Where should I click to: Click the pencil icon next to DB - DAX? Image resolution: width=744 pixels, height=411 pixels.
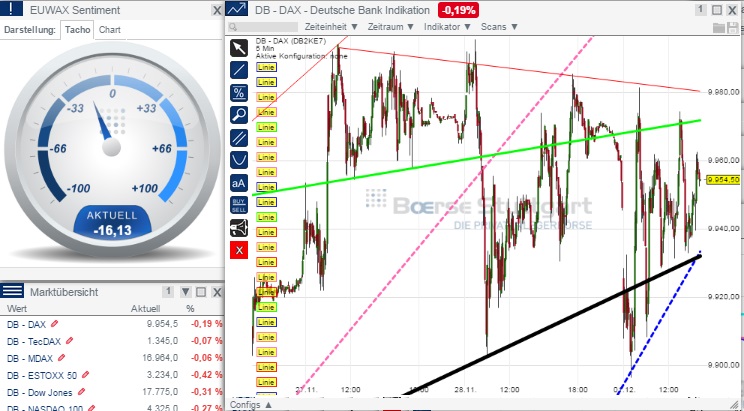click(55, 324)
